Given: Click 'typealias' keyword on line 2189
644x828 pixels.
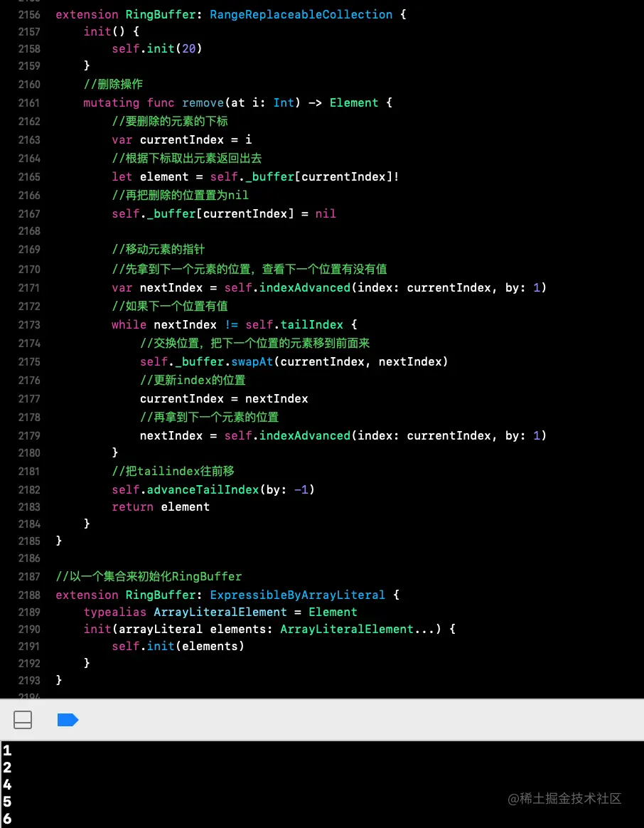Looking at the screenshot, I should (115, 612).
